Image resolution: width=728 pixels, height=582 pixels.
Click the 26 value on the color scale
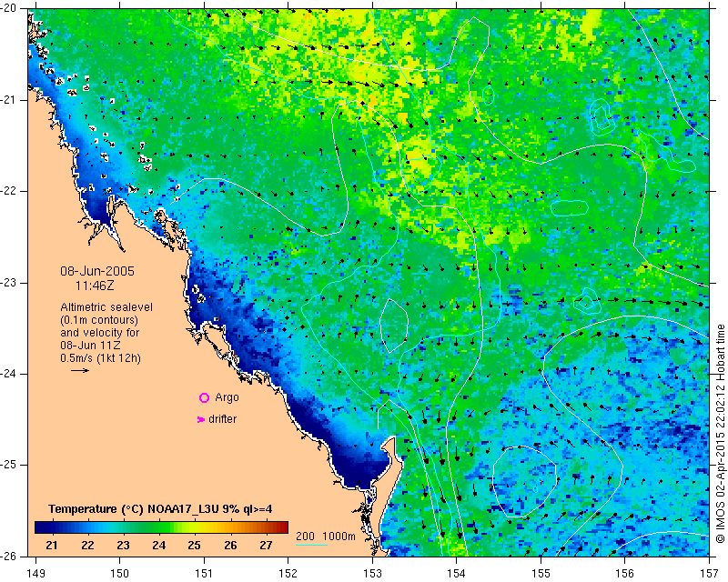click(x=230, y=546)
